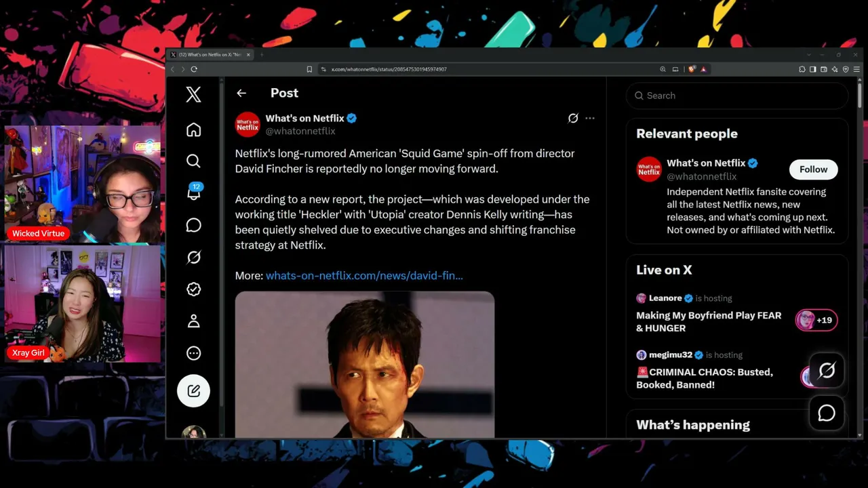Open the More options circle in sidebar
Screen dimensions: 868x488
(193, 353)
